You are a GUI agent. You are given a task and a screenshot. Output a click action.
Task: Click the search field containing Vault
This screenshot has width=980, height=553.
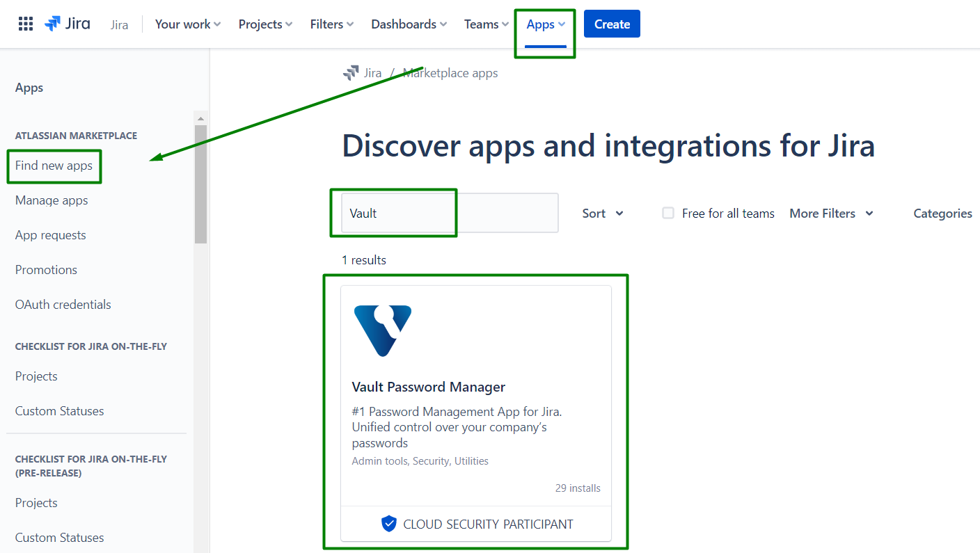(450, 213)
